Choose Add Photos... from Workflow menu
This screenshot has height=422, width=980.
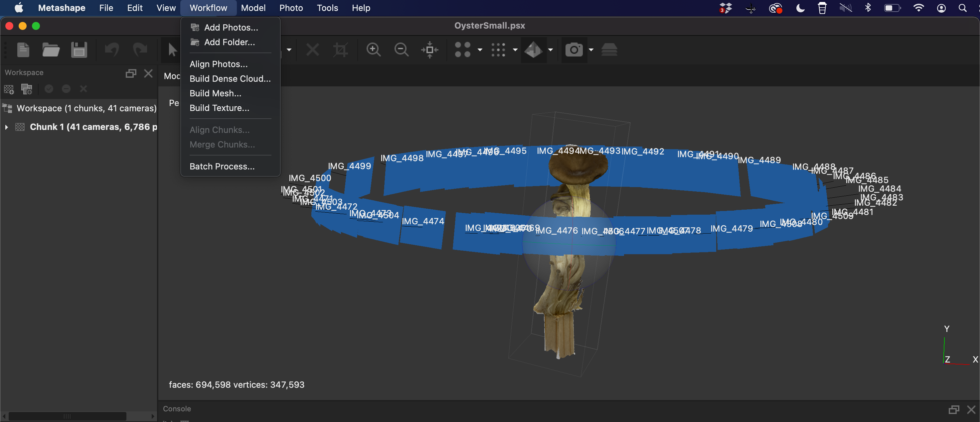click(x=231, y=27)
